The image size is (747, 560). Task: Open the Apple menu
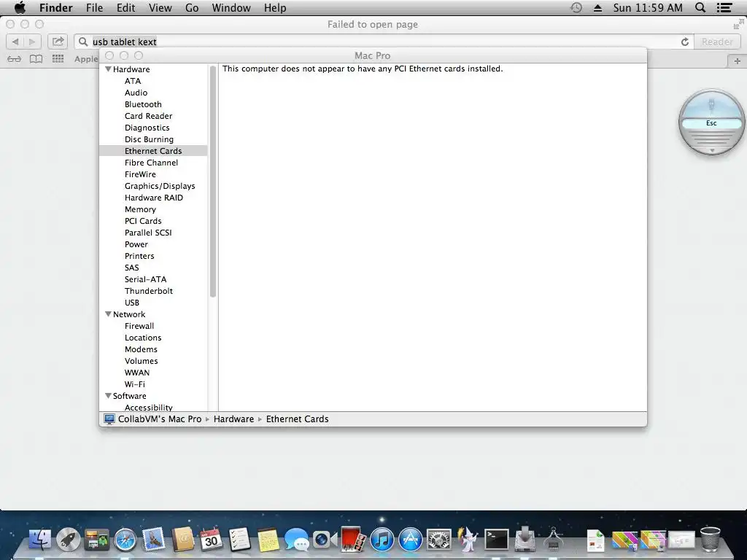click(20, 7)
